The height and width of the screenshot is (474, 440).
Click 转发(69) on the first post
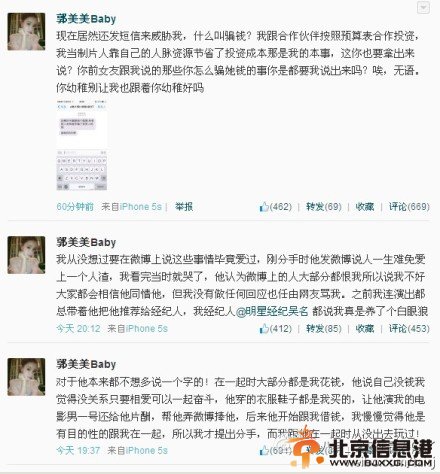point(324,207)
